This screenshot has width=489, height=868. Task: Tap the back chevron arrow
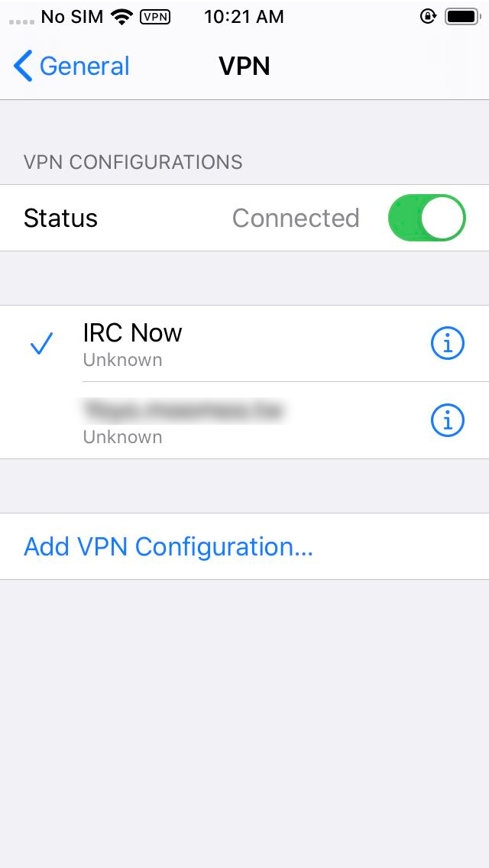tap(23, 66)
